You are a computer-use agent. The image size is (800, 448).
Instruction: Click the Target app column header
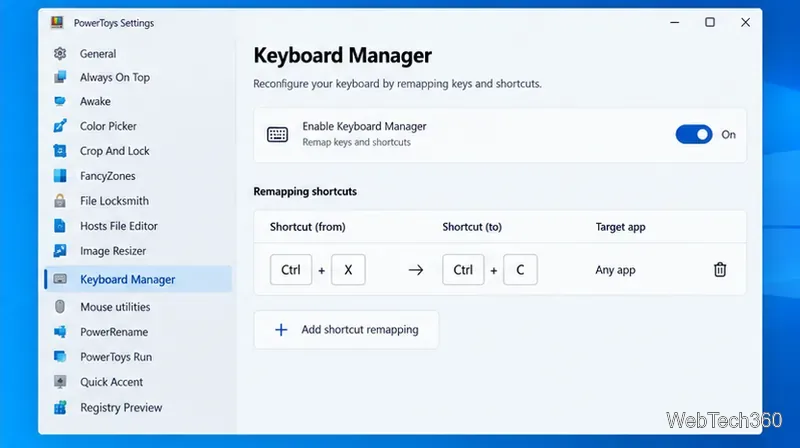point(620,227)
